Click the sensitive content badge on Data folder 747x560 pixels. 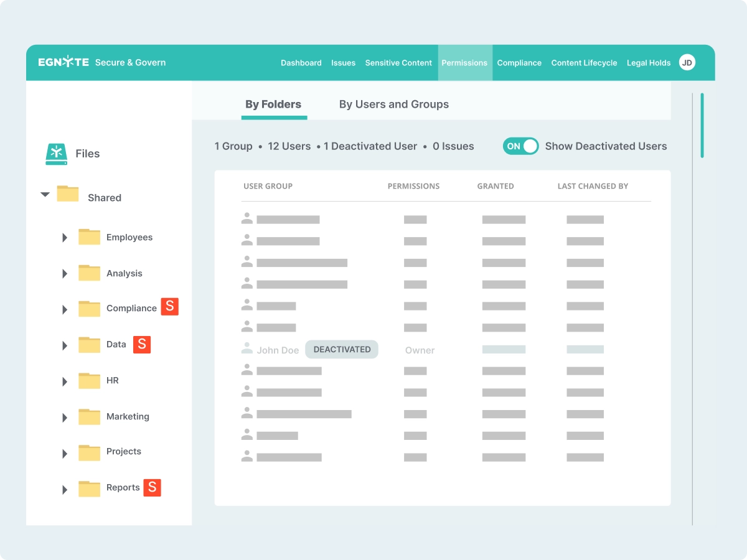click(x=142, y=344)
